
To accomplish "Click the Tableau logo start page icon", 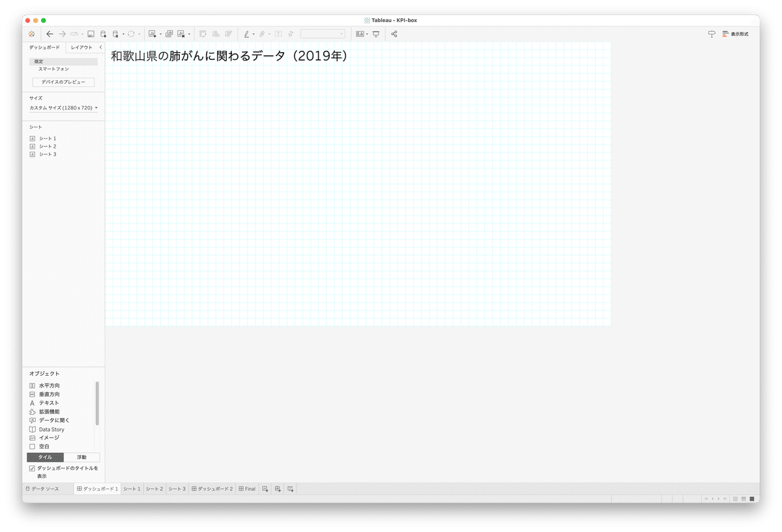I will (x=32, y=34).
